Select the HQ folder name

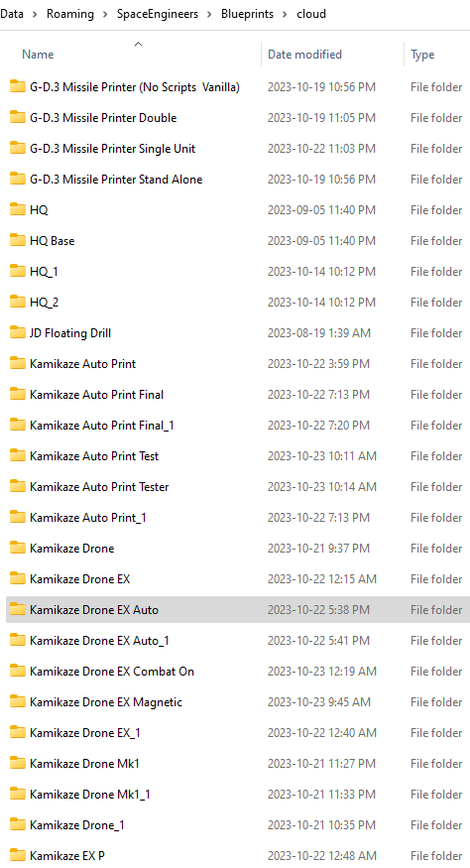[39, 209]
